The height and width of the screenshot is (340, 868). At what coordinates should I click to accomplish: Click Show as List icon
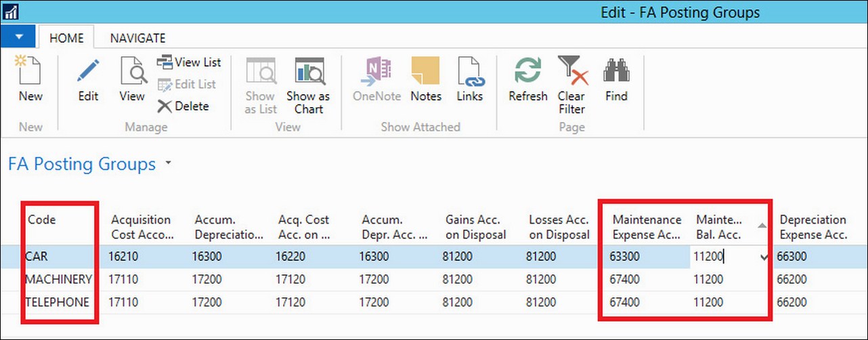(260, 71)
